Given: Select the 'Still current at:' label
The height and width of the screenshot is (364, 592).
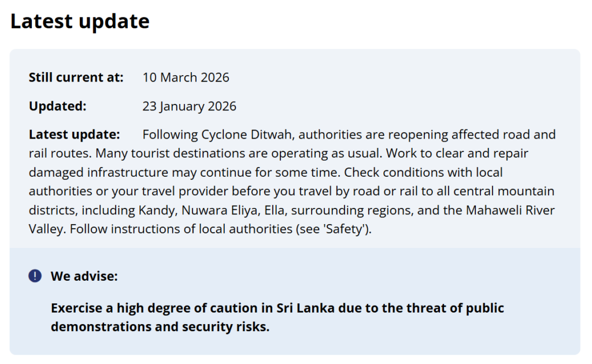Looking at the screenshot, I should (76, 77).
